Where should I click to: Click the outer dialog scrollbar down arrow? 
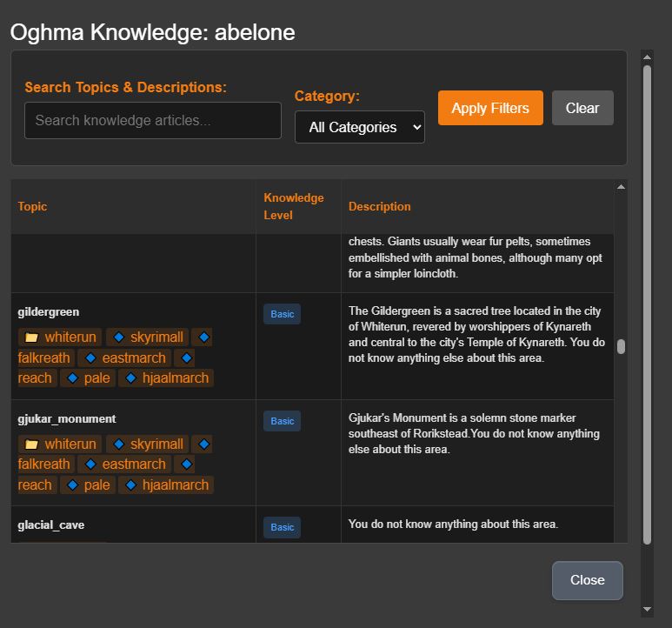pos(647,609)
